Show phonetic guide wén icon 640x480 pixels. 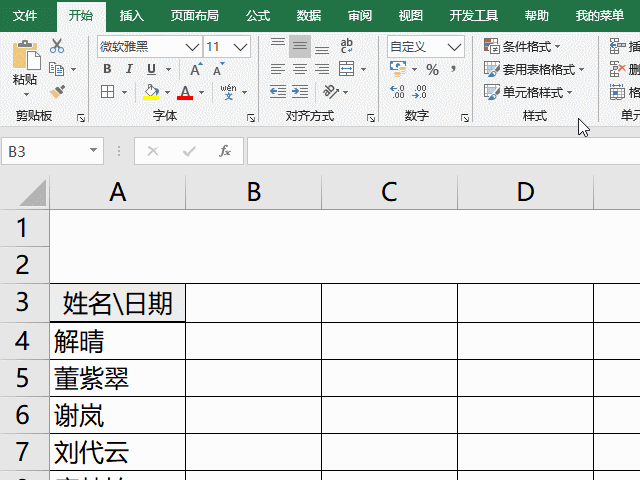[x=229, y=92]
